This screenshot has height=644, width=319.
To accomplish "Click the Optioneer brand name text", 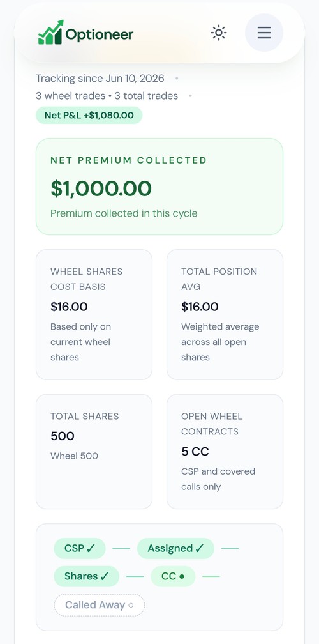I will [x=100, y=34].
